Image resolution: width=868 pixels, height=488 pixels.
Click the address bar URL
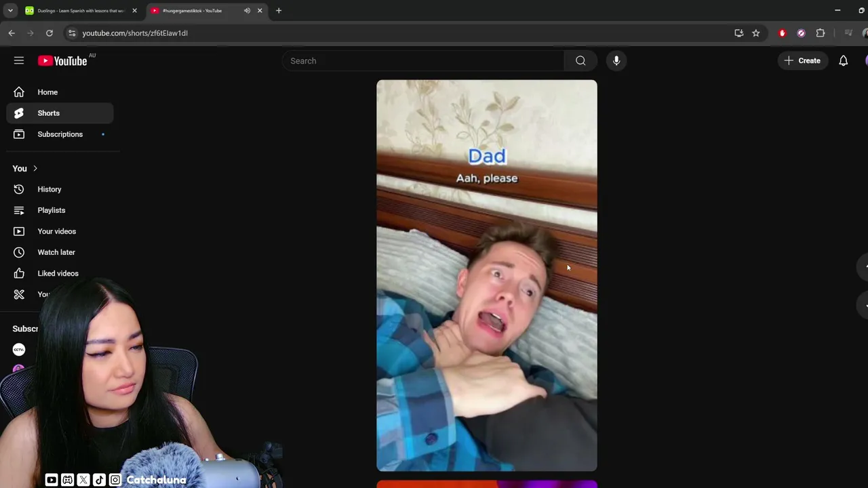pyautogui.click(x=135, y=33)
